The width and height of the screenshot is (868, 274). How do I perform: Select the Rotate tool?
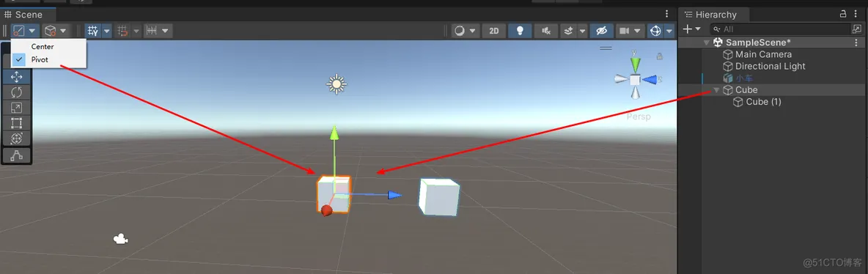coord(16,92)
